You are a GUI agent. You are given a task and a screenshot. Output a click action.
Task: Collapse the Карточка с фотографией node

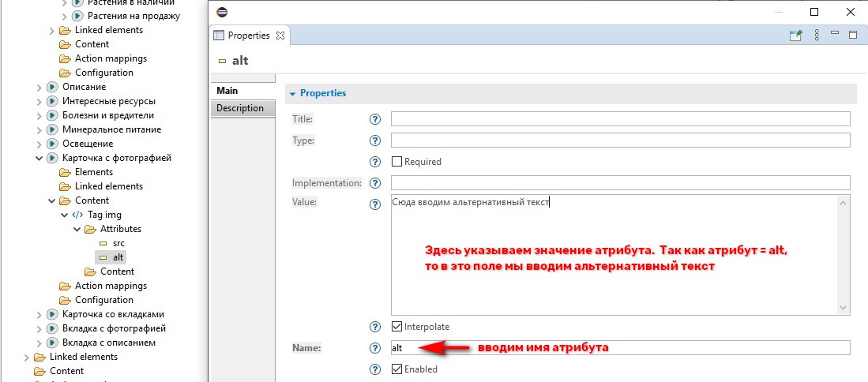click(39, 158)
